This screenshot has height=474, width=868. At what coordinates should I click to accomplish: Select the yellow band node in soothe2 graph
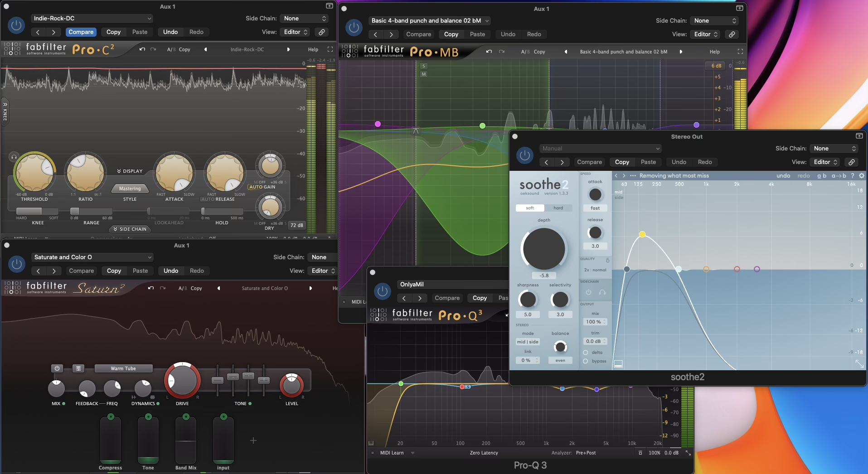(642, 234)
